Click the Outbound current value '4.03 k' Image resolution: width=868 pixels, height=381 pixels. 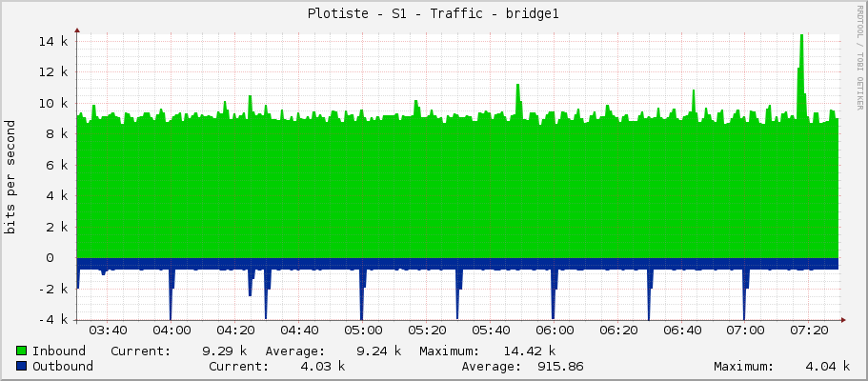pos(323,367)
